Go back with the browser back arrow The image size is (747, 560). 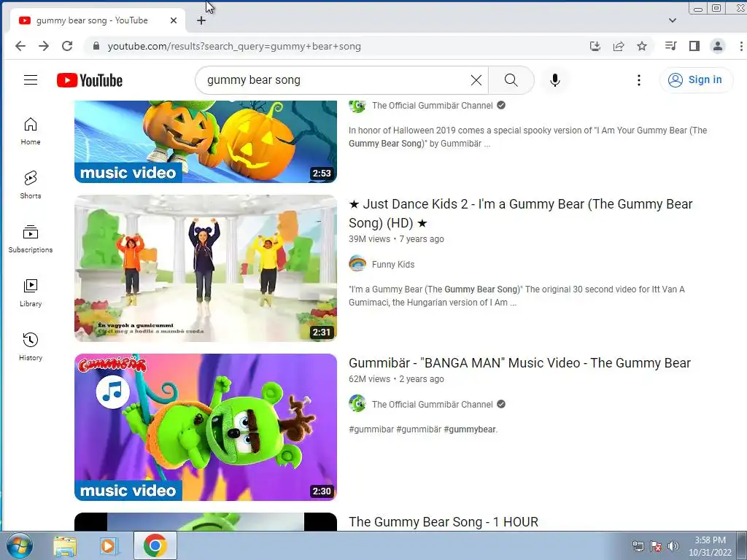coord(20,46)
